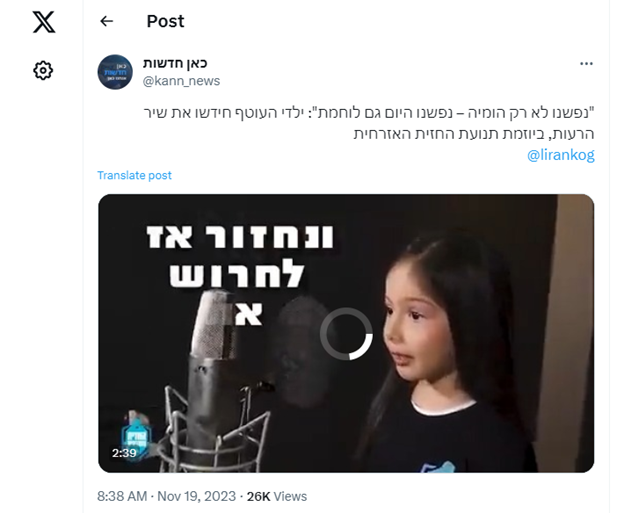Click the Post header title
Image resolution: width=623 pixels, height=513 pixels.
[x=165, y=21]
